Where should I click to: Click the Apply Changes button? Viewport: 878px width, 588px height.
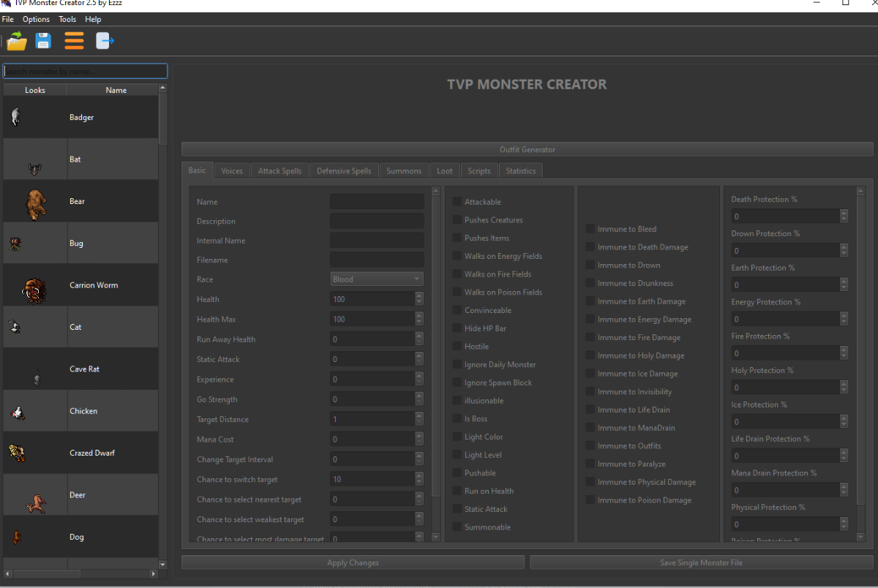click(x=353, y=562)
